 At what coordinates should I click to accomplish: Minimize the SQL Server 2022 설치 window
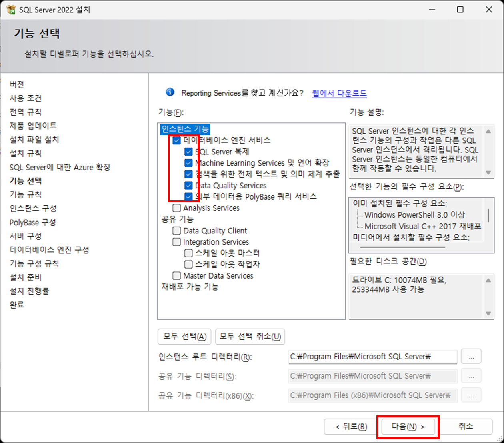[x=432, y=9]
